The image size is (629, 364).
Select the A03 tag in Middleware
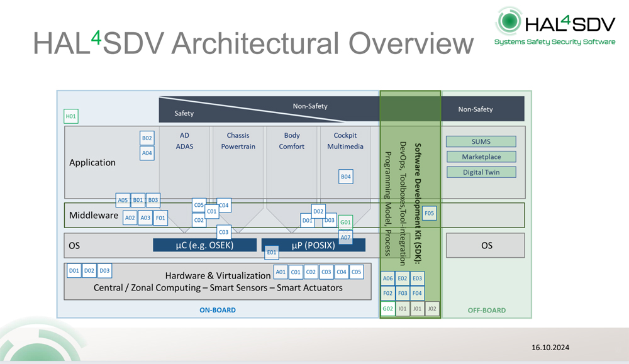click(x=145, y=218)
